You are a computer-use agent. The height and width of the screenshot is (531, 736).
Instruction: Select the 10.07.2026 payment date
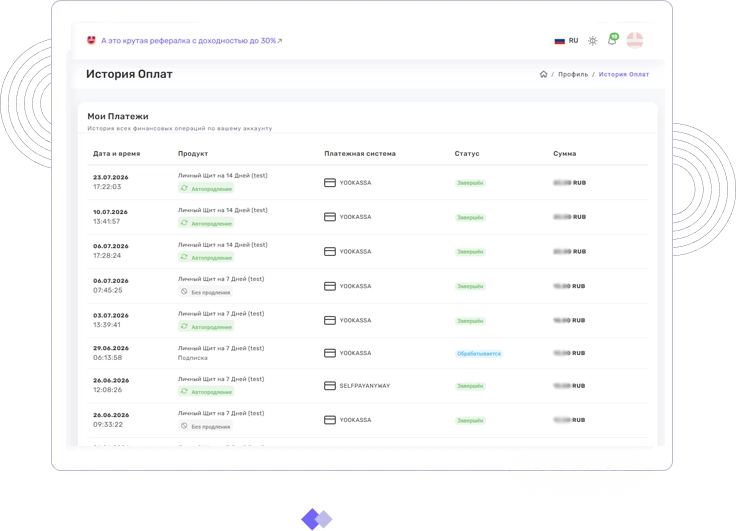click(x=110, y=212)
